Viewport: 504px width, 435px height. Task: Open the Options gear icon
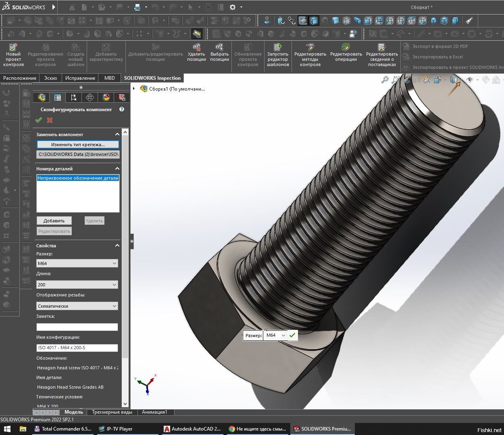[233, 7]
